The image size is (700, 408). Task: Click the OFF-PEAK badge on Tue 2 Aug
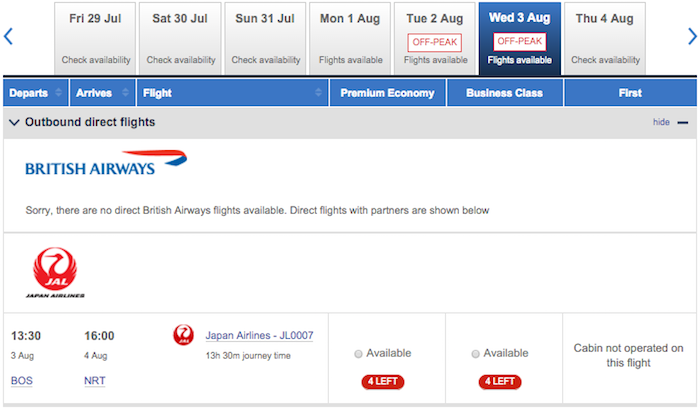click(x=435, y=42)
